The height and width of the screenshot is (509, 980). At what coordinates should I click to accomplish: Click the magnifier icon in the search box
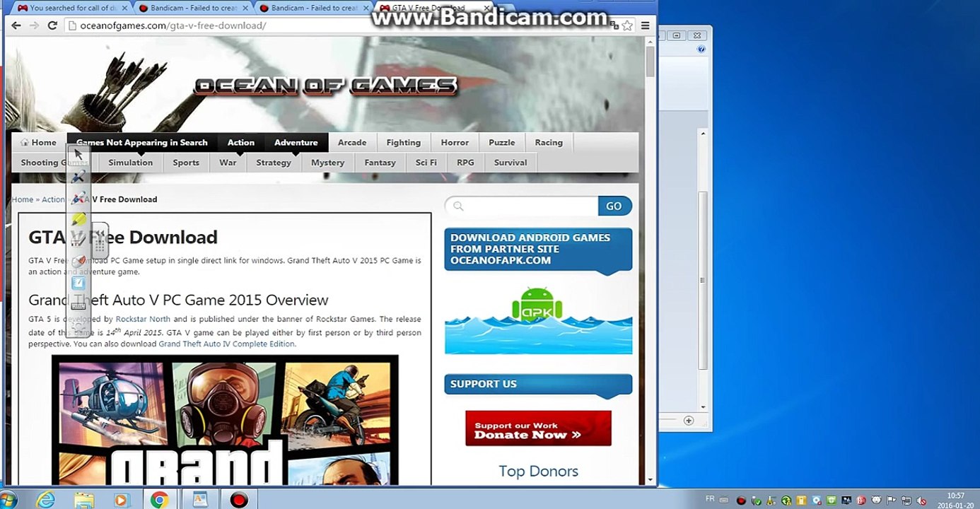click(x=458, y=206)
